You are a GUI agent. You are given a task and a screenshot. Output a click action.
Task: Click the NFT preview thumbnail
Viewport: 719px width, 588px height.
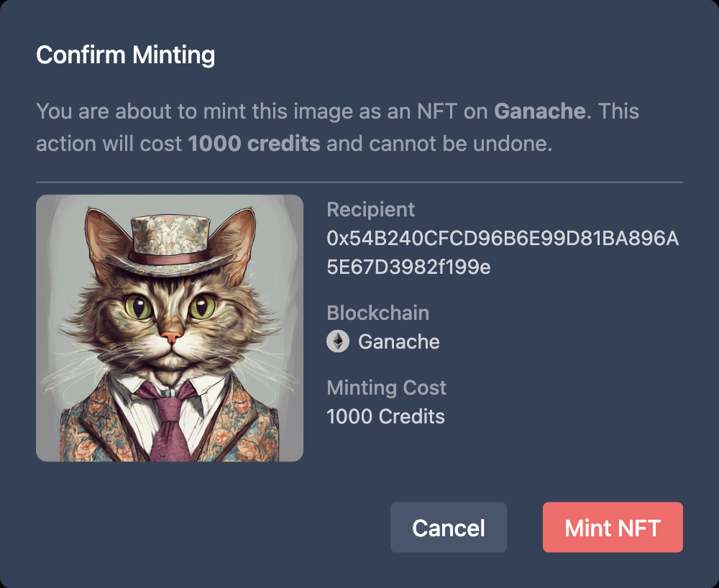170,327
